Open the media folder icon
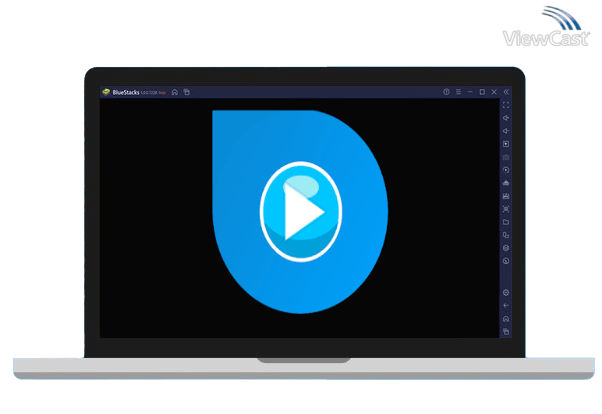Image resolution: width=602 pixels, height=414 pixels. 506,222
